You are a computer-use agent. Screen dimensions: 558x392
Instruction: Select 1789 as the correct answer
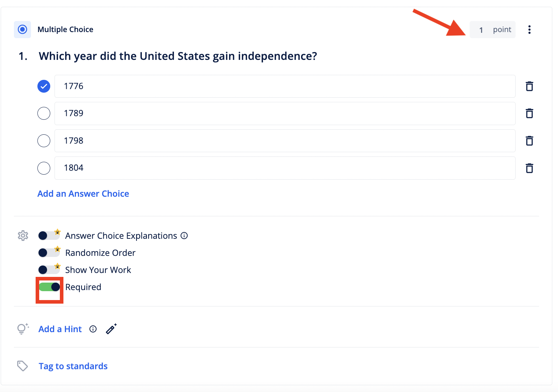(x=43, y=113)
